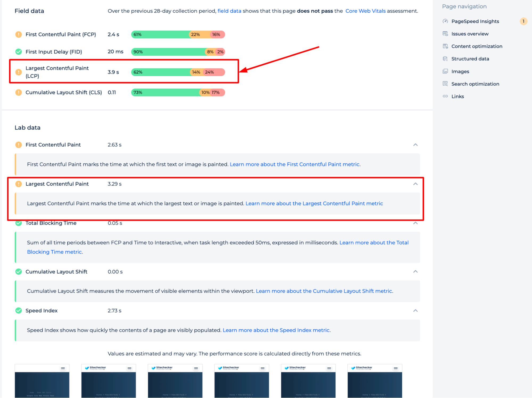Click the '2.4 s' FCP field value

(x=113, y=34)
